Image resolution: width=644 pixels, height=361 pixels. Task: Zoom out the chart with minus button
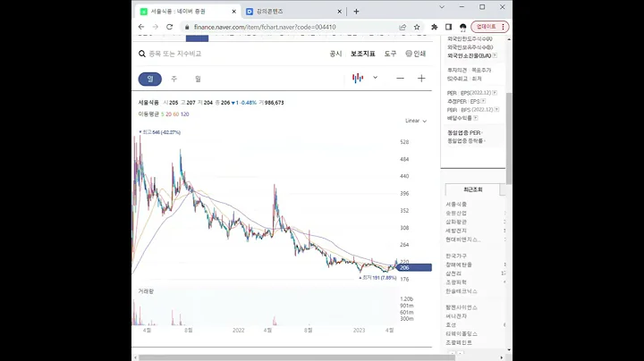click(400, 79)
